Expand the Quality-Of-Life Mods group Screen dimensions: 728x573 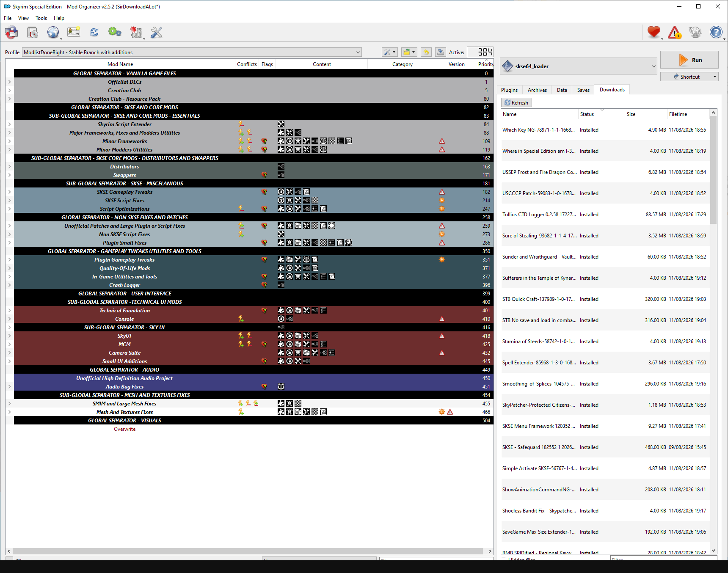9,268
